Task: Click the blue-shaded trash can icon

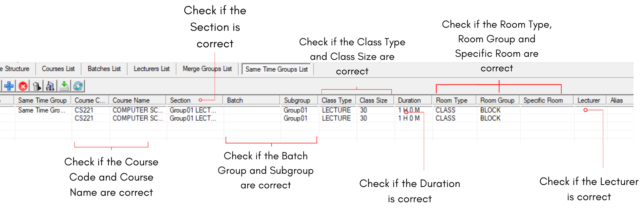Action: click(x=50, y=86)
